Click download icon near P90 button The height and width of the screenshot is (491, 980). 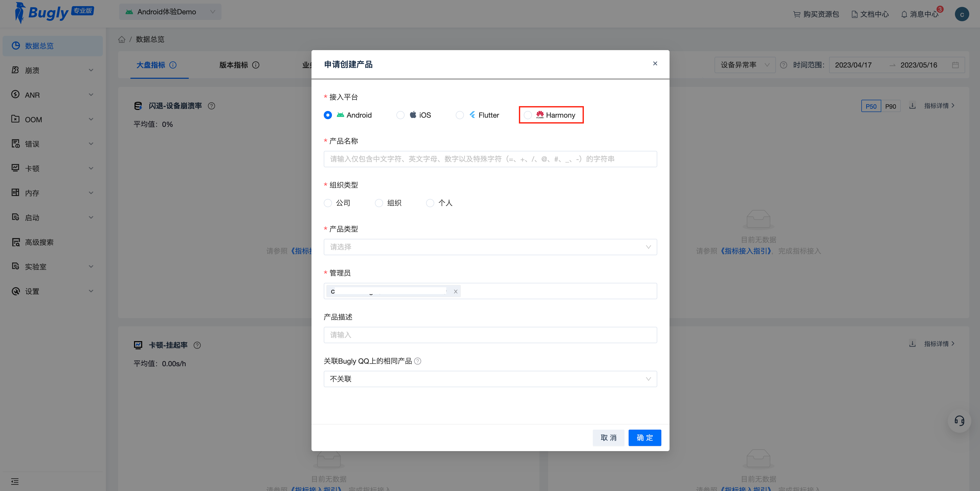pyautogui.click(x=912, y=106)
